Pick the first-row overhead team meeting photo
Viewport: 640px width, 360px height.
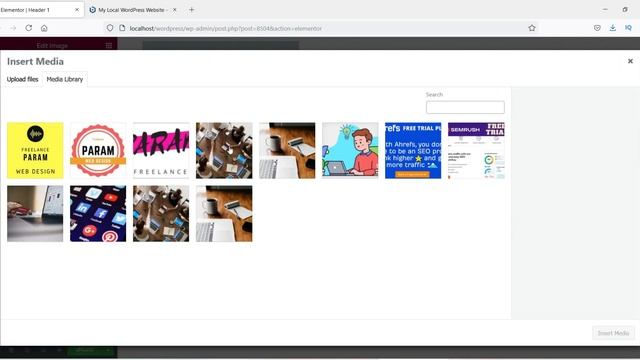click(224, 150)
